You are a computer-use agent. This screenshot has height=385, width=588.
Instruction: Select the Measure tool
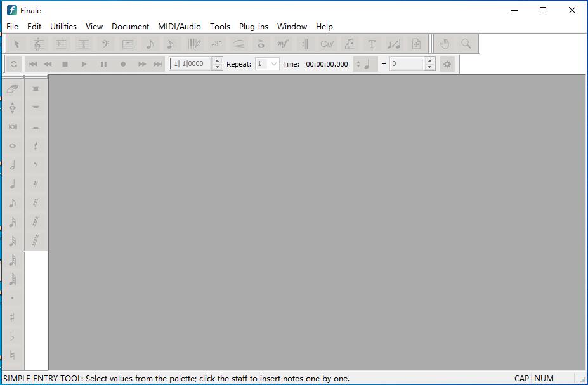tap(127, 44)
